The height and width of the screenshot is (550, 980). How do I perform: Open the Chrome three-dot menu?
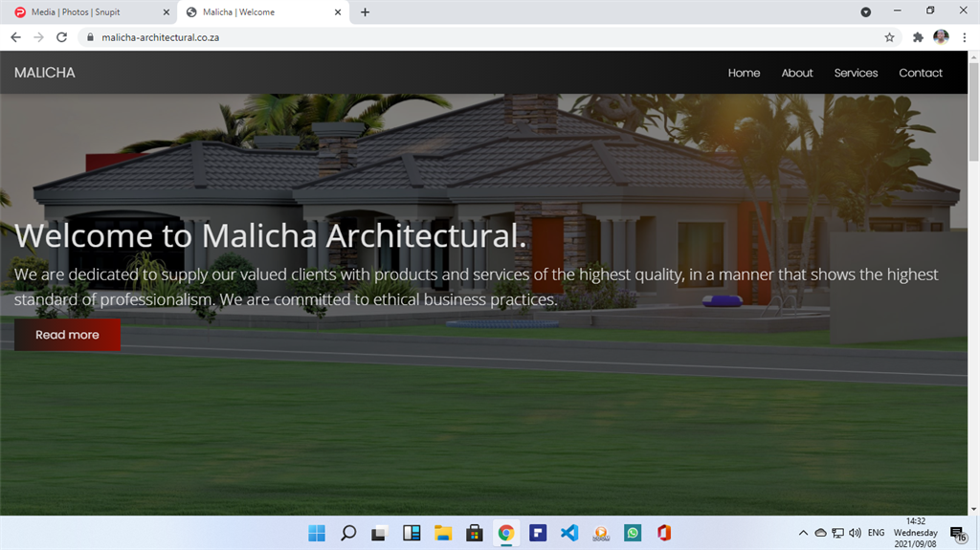tap(965, 37)
